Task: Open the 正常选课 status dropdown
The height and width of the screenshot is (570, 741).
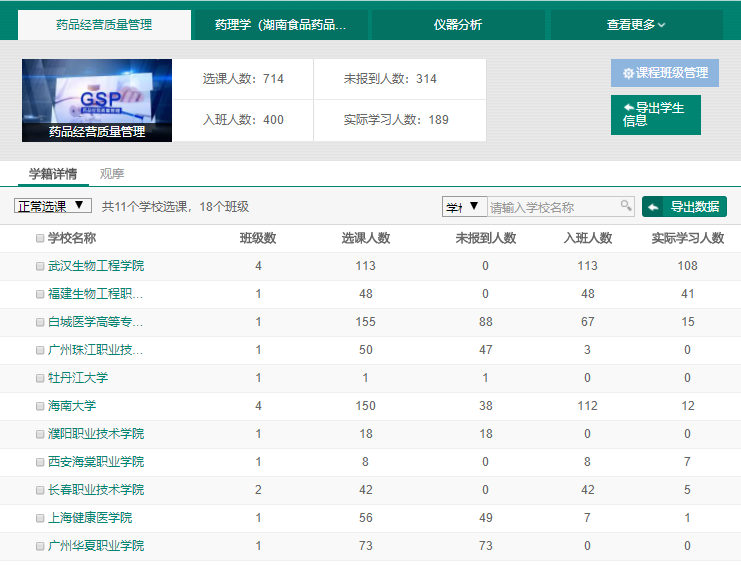Action: coord(53,206)
